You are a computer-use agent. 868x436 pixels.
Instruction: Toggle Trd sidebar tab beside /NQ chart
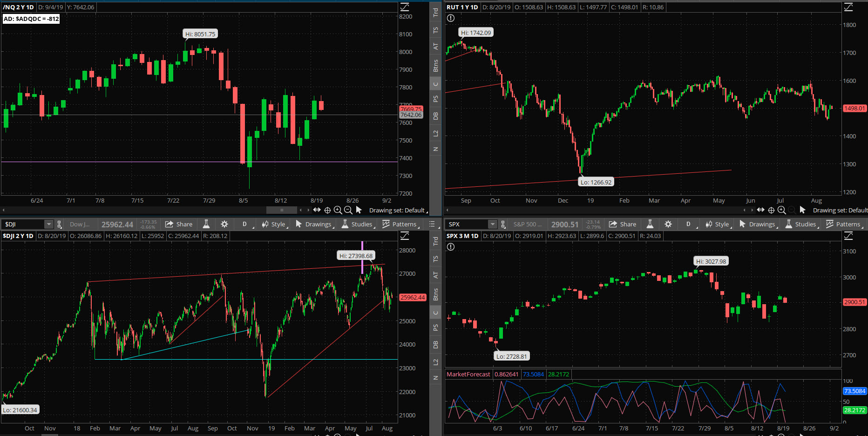click(436, 13)
